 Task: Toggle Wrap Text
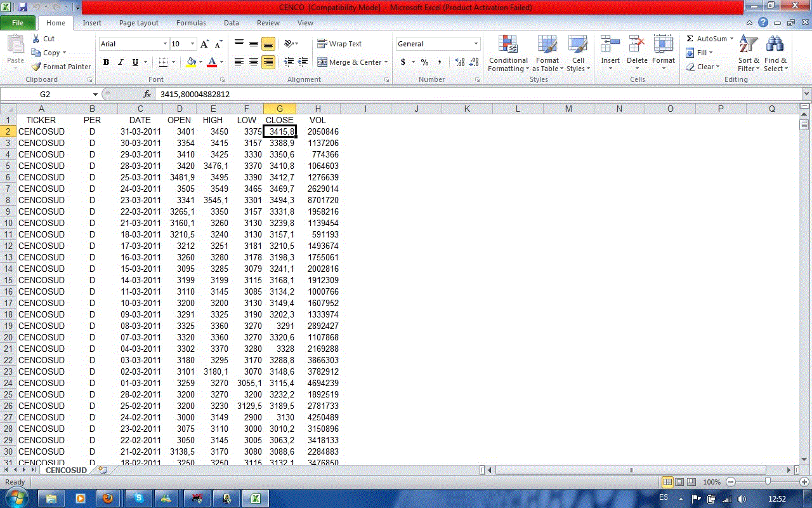coord(339,44)
